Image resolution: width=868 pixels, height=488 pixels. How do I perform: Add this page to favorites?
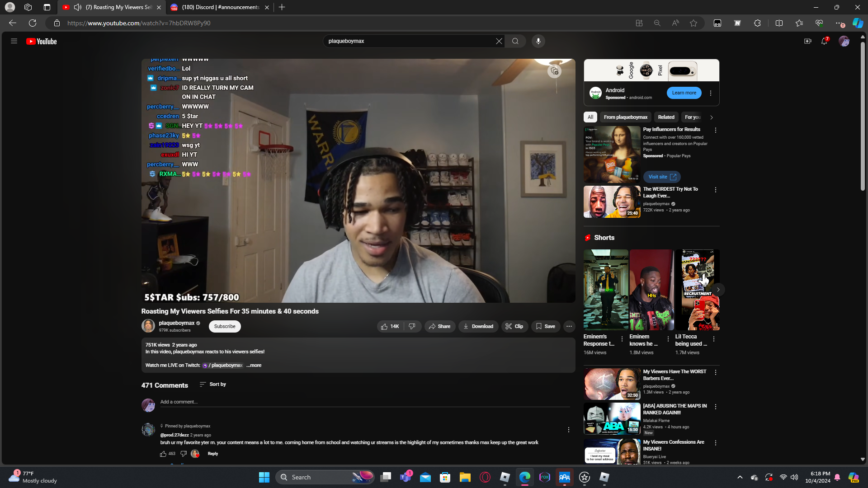[693, 23]
